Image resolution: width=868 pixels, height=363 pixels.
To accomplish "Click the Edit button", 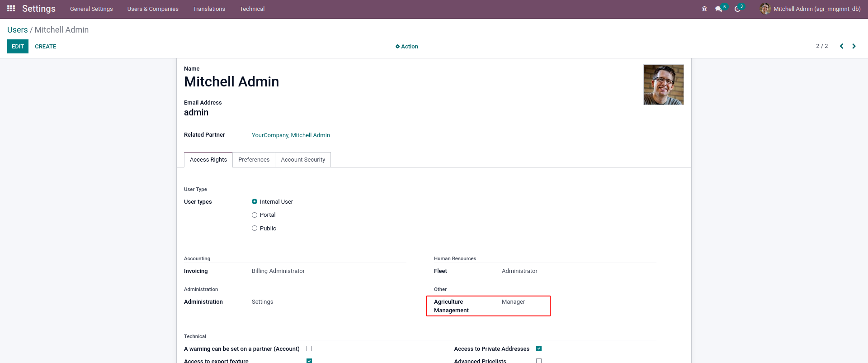I will pos(18,47).
